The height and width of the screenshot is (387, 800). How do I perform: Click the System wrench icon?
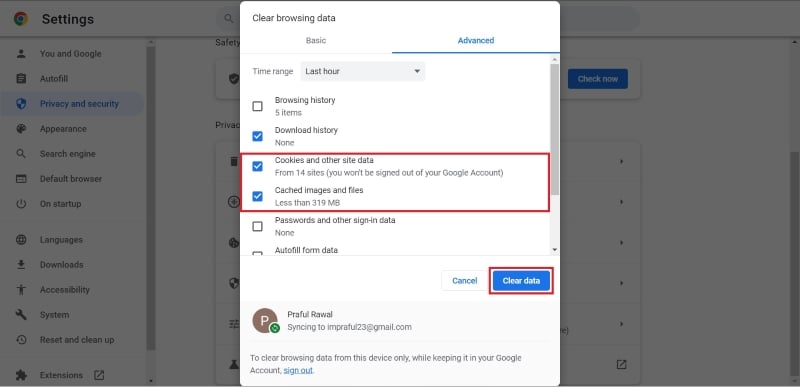click(21, 315)
